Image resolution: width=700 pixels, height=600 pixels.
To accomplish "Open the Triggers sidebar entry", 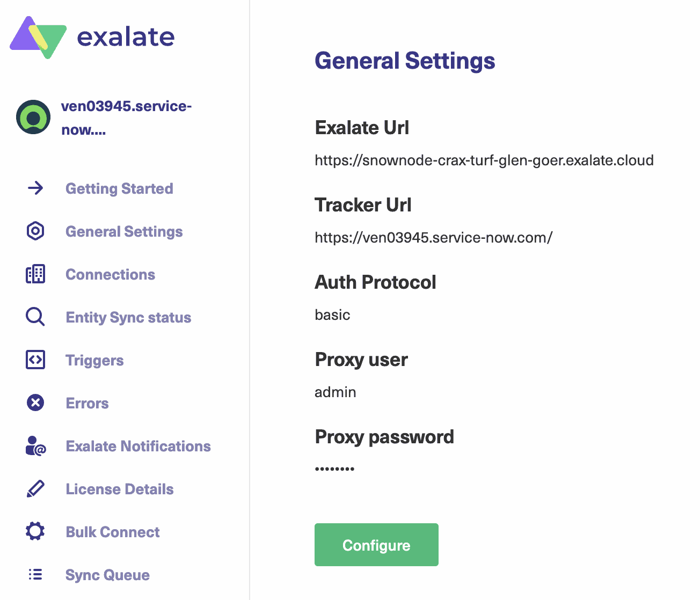I will (x=94, y=360).
